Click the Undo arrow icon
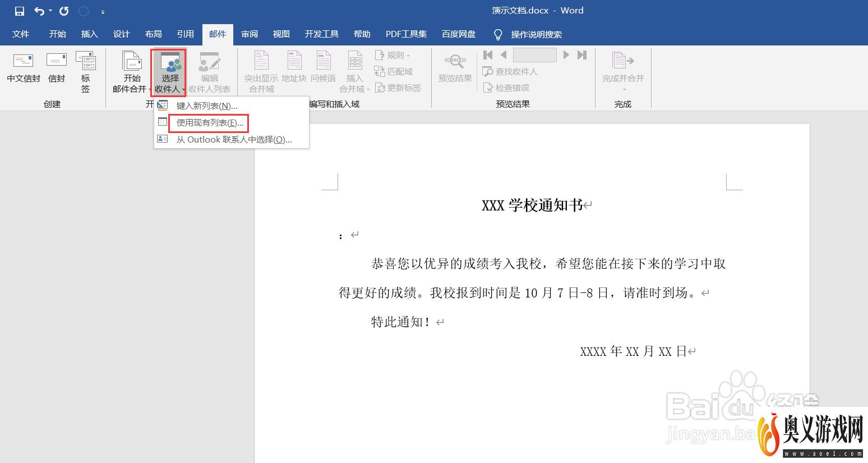Image resolution: width=868 pixels, height=463 pixels. [x=39, y=11]
